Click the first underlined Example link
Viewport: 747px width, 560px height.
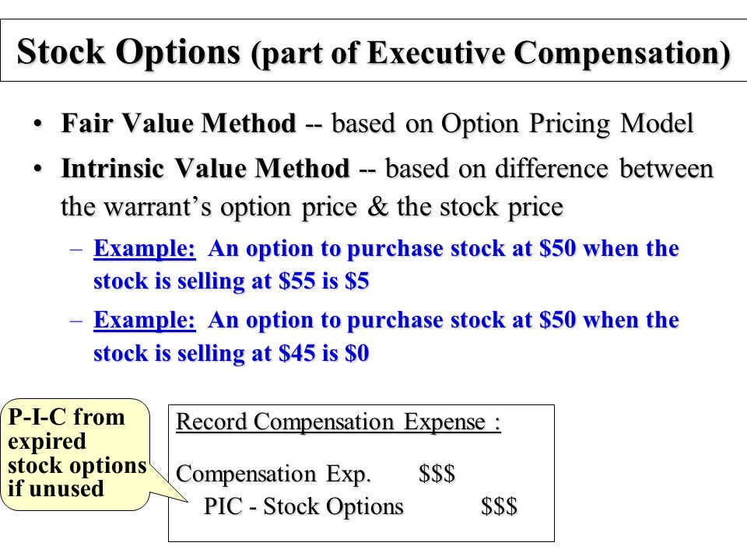(x=145, y=249)
